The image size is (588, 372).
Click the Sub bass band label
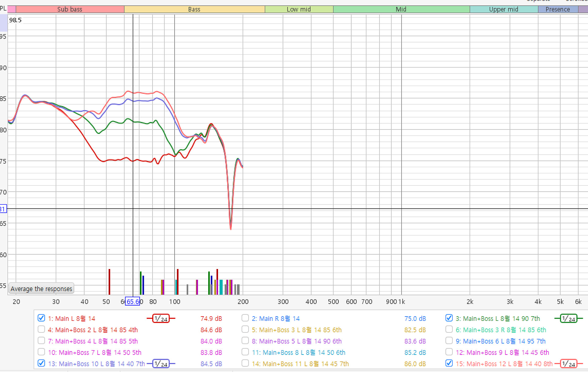[70, 9]
